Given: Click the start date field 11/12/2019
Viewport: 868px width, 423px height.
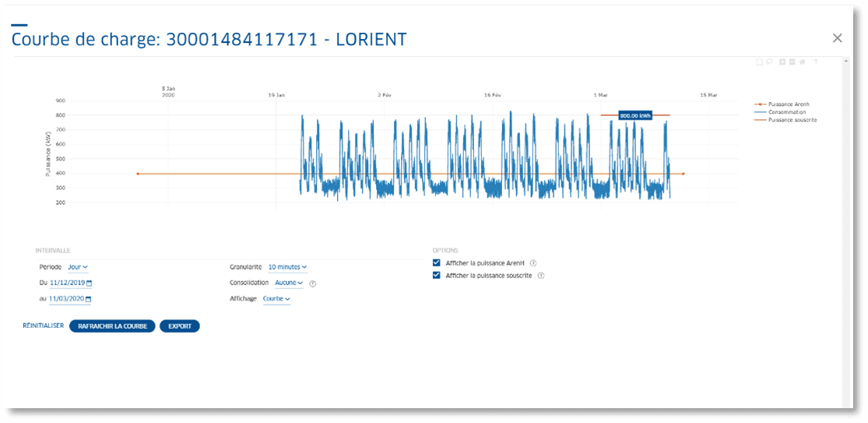Looking at the screenshot, I should 66,283.
